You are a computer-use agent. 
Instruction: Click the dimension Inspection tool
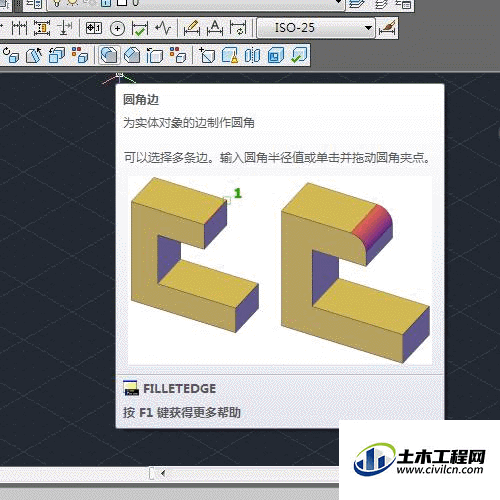pos(140,28)
